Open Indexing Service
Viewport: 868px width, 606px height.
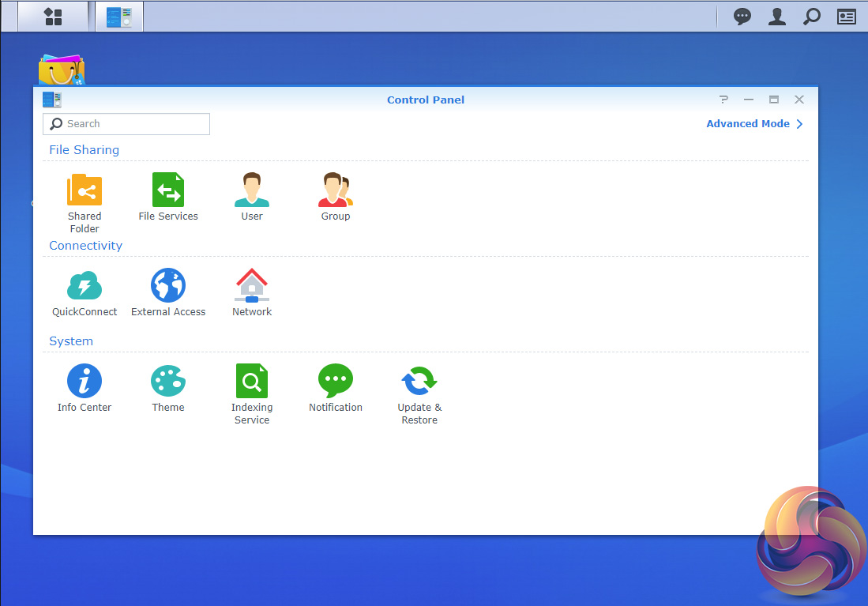252,393
